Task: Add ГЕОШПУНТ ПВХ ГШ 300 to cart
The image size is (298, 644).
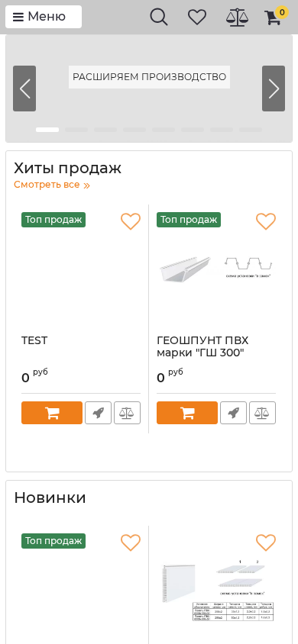Action: click(187, 413)
